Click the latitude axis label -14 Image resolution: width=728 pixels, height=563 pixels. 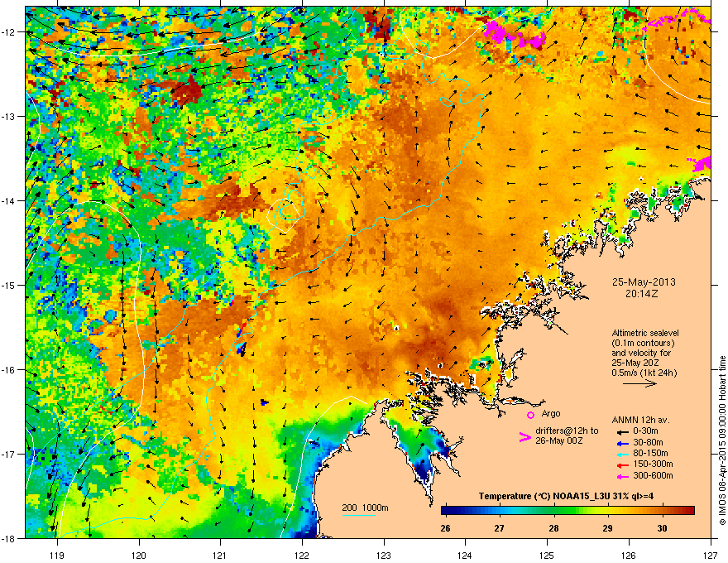tap(8, 200)
